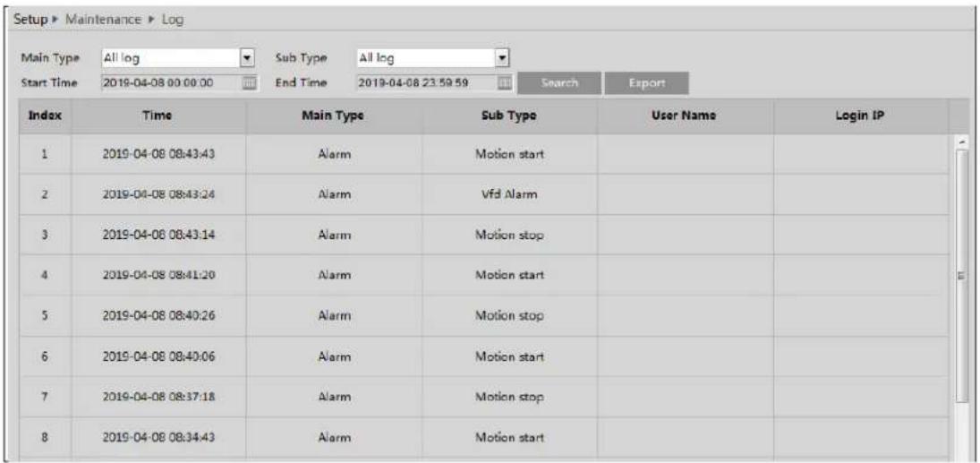Image resolution: width=980 pixels, height=463 pixels.
Task: Click Motion start in row 4
Action: pyautogui.click(x=509, y=275)
